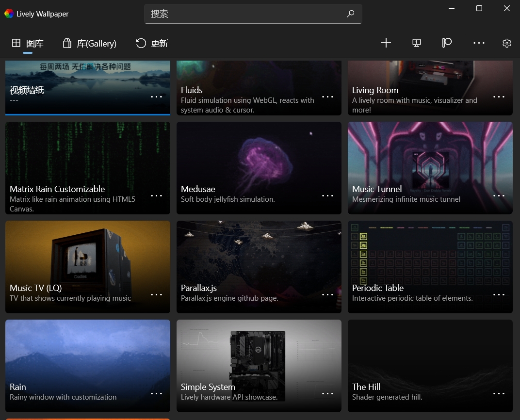The image size is (520, 420).
Task: Open options menu for Living Room card
Action: [x=499, y=97]
